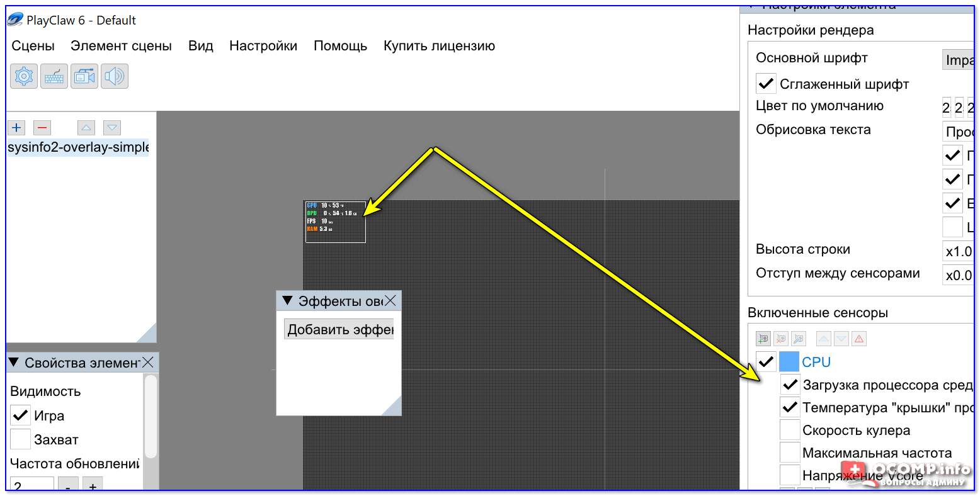Viewport: 980px width, 496px height.
Task: Click the edit sensor icon with wrench
Action: tap(799, 339)
